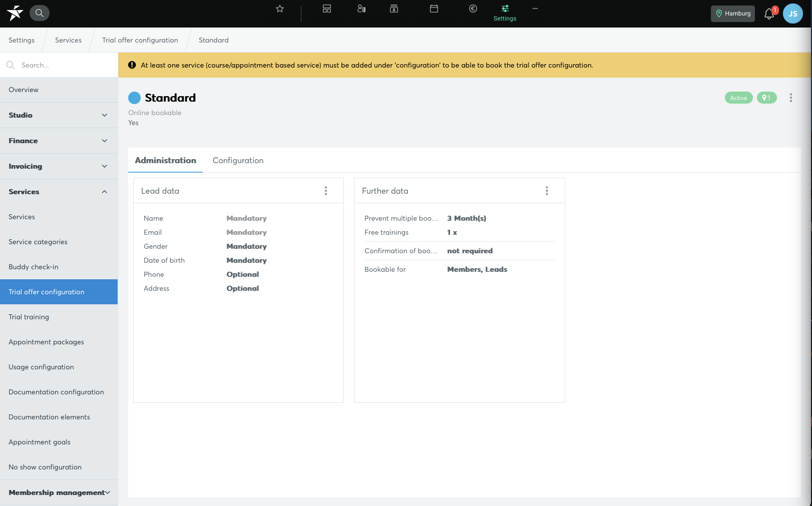Expand the Finance sidebar section
This screenshot has height=506, width=812.
59,141
